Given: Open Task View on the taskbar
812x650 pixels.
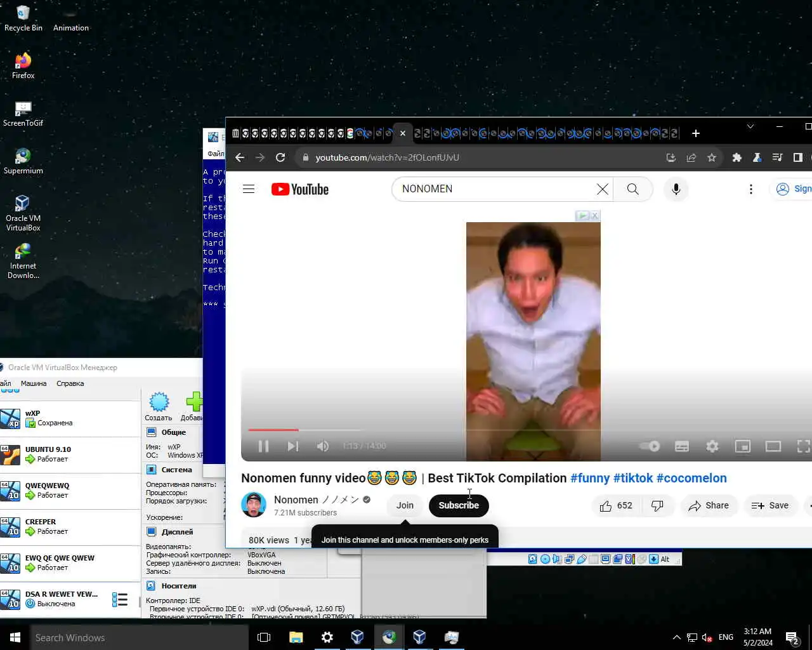Looking at the screenshot, I should pyautogui.click(x=264, y=637).
